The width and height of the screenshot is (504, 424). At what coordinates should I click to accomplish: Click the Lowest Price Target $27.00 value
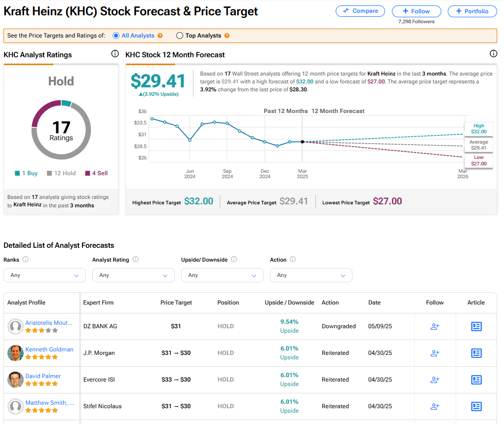388,201
